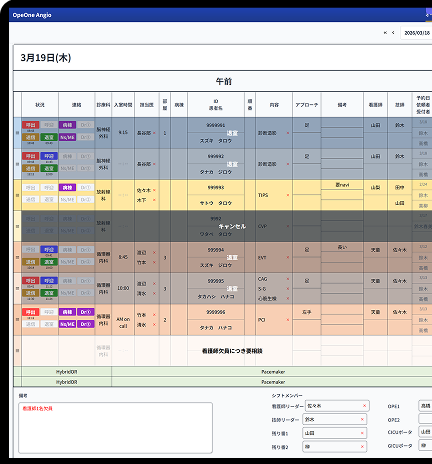Remove doctor 長谷部 in patient 999991 row
Viewport: 432px width, 464px height.
(154, 133)
